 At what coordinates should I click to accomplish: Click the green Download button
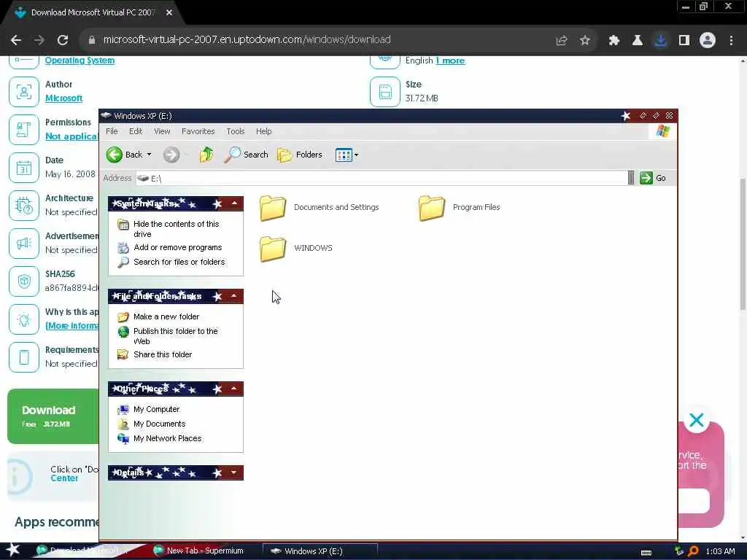pos(53,416)
